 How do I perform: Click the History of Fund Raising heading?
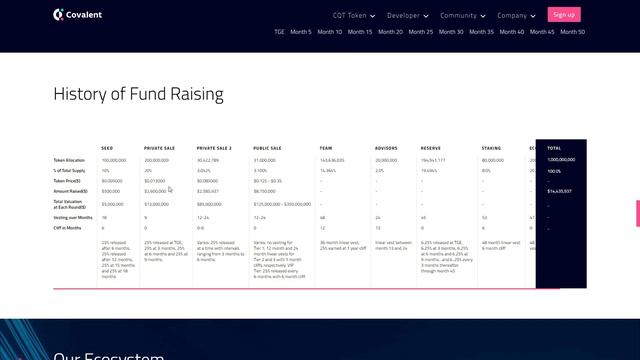point(138,94)
